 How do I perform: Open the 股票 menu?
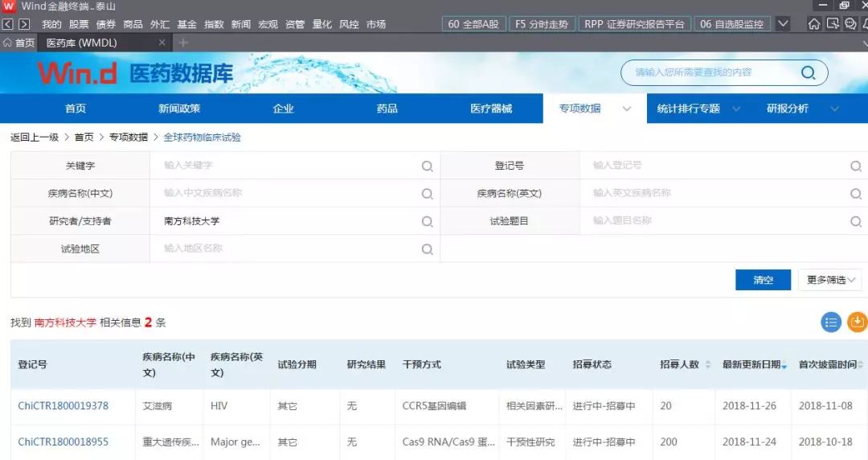[x=79, y=24]
